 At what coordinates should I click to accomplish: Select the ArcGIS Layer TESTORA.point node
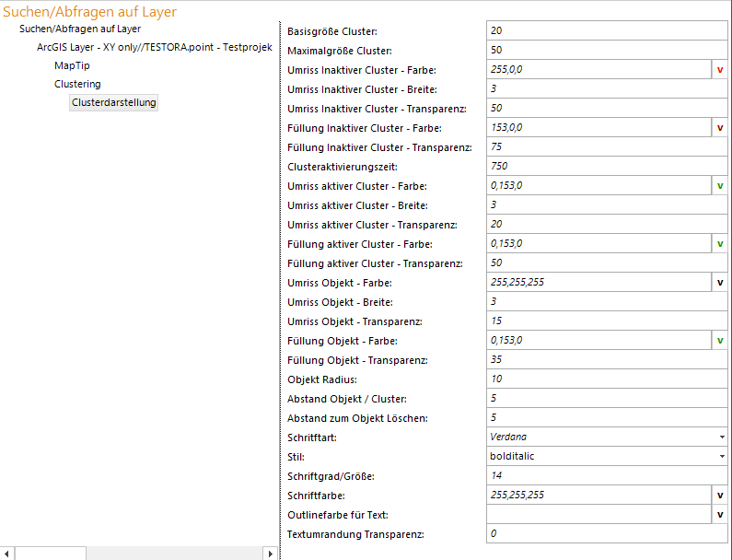[x=154, y=47]
